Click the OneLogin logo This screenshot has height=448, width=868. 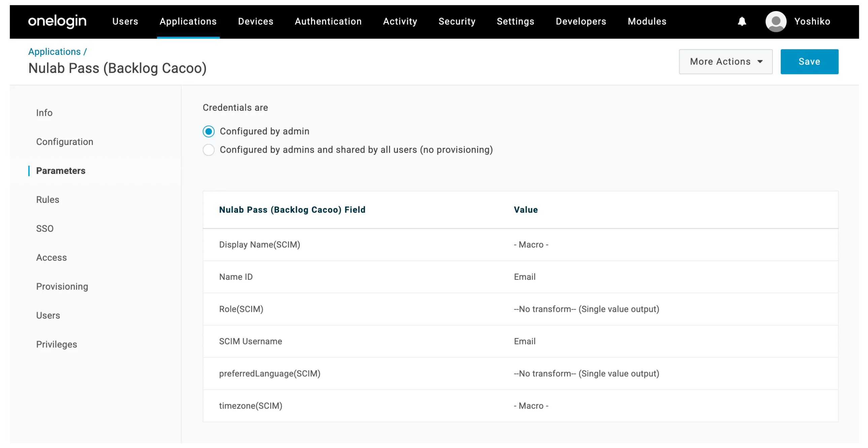[x=57, y=22]
